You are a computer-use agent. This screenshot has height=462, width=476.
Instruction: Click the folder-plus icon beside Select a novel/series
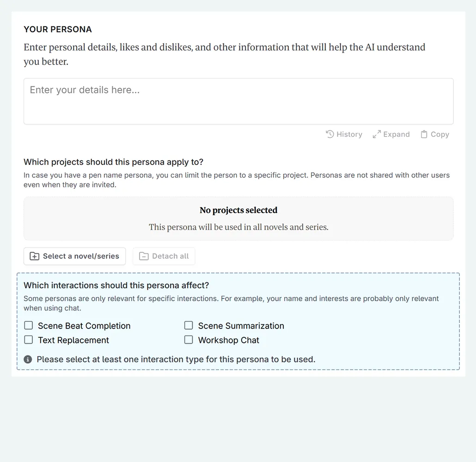[x=35, y=256]
